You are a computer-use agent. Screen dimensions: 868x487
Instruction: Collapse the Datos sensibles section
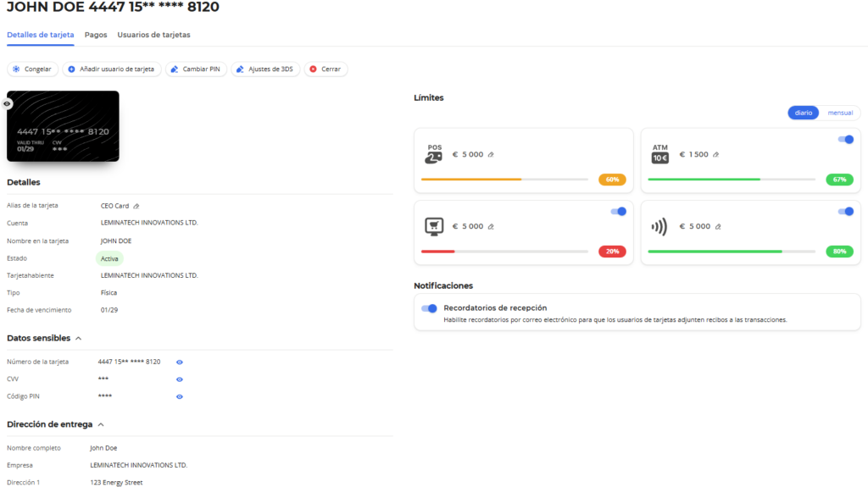tap(79, 338)
